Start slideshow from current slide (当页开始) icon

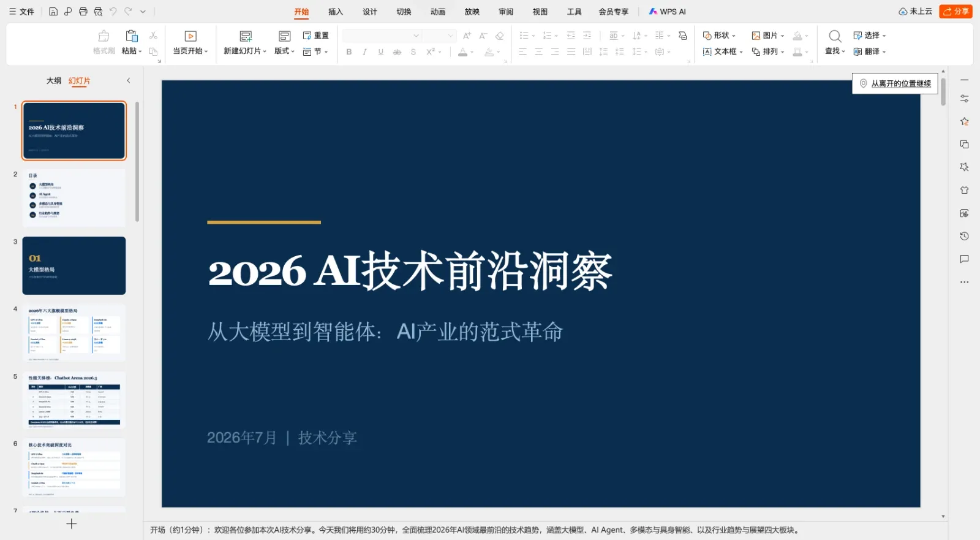190,36
